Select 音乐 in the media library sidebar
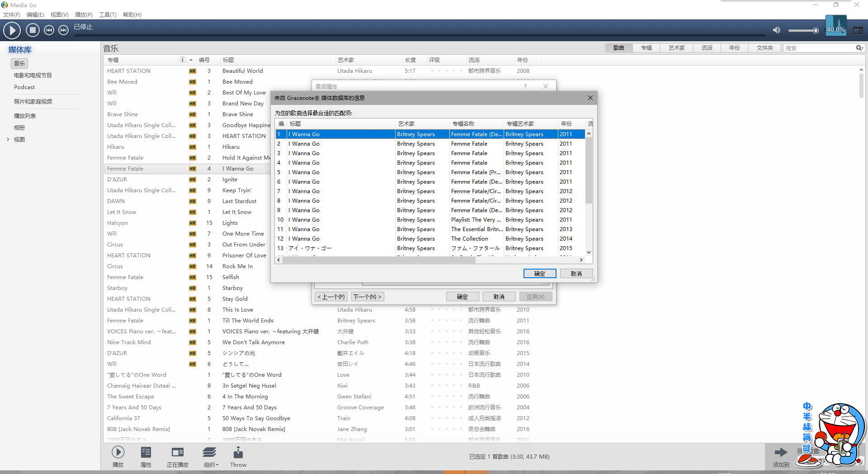Image resolution: width=868 pixels, height=474 pixels. tap(19, 64)
